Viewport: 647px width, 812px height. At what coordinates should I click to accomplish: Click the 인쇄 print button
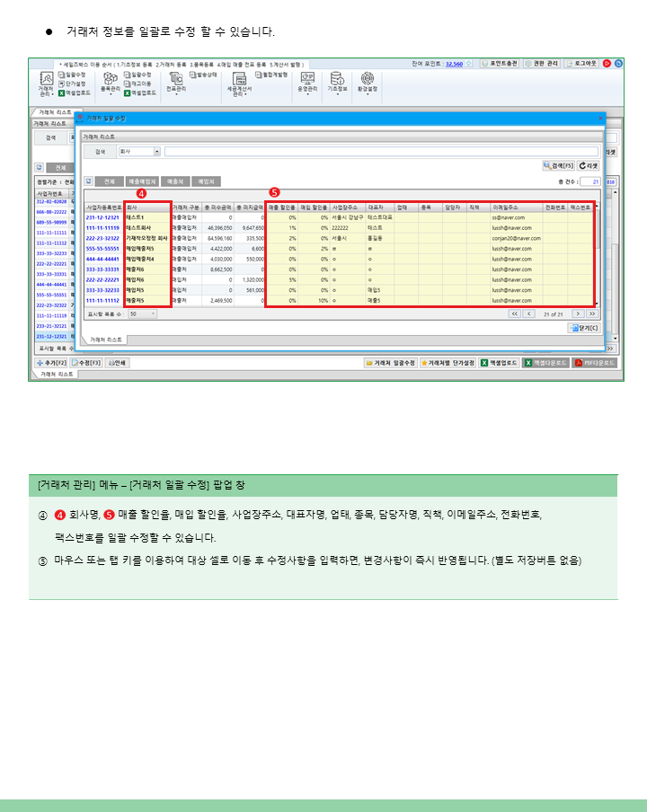pos(117,363)
